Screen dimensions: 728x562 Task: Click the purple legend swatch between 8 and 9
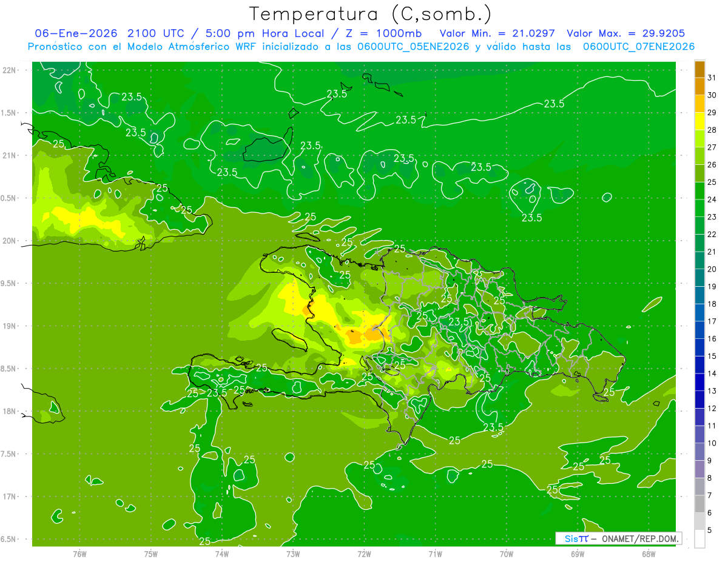coord(699,469)
